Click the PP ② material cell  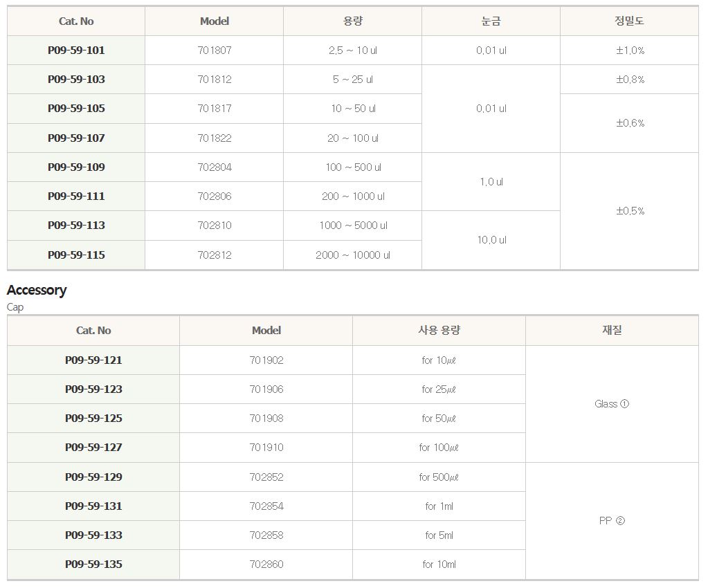pyautogui.click(x=612, y=521)
